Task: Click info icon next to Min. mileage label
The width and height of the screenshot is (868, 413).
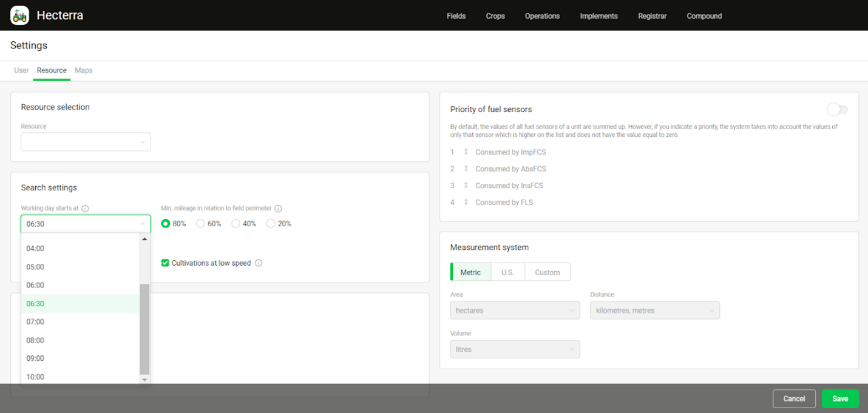Action: [x=278, y=209]
